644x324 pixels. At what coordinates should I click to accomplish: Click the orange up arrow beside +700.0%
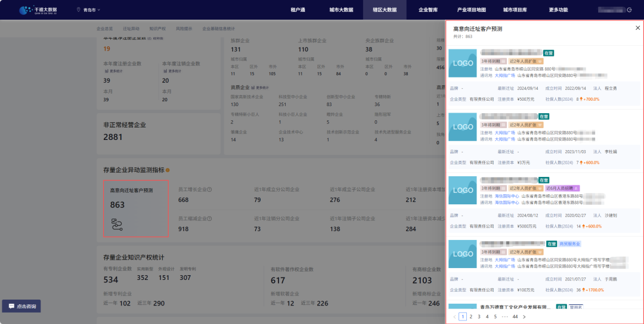click(x=581, y=99)
